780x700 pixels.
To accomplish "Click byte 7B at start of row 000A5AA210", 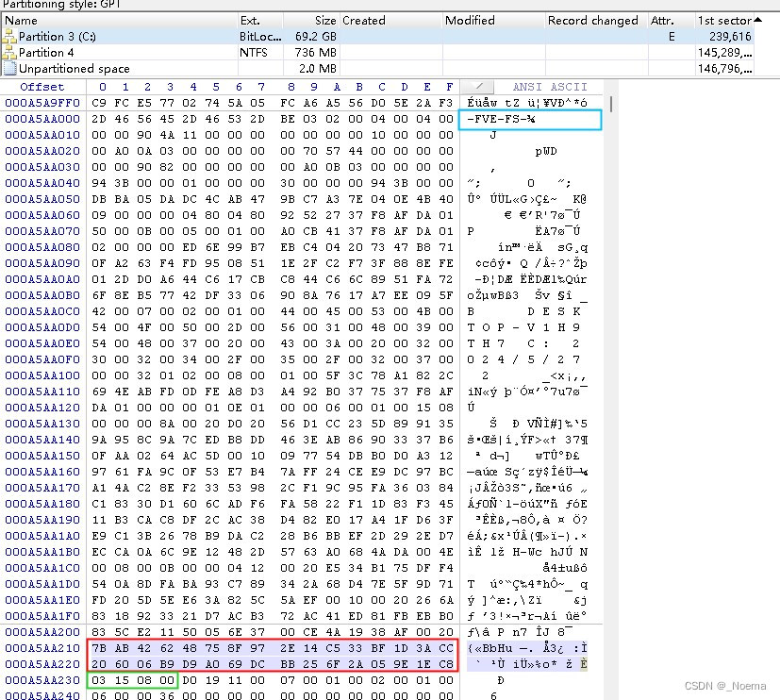I will [99, 648].
